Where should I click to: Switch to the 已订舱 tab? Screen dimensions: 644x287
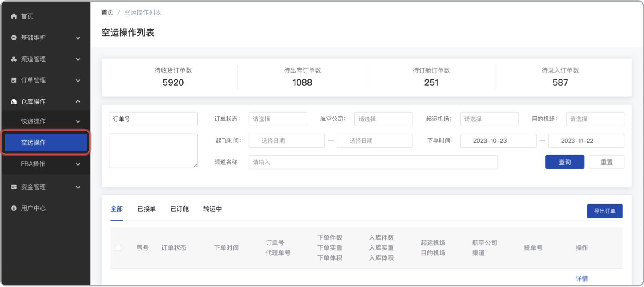click(179, 209)
